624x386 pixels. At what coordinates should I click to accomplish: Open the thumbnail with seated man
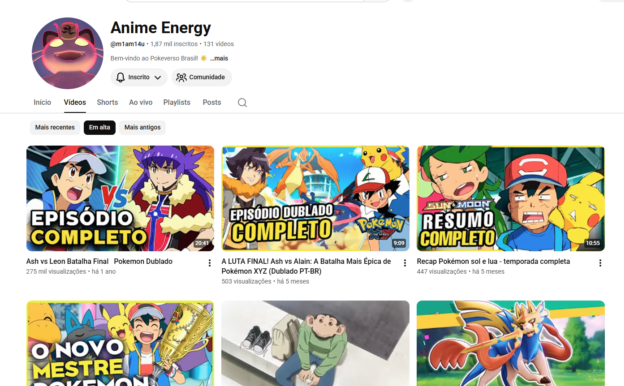click(315, 343)
